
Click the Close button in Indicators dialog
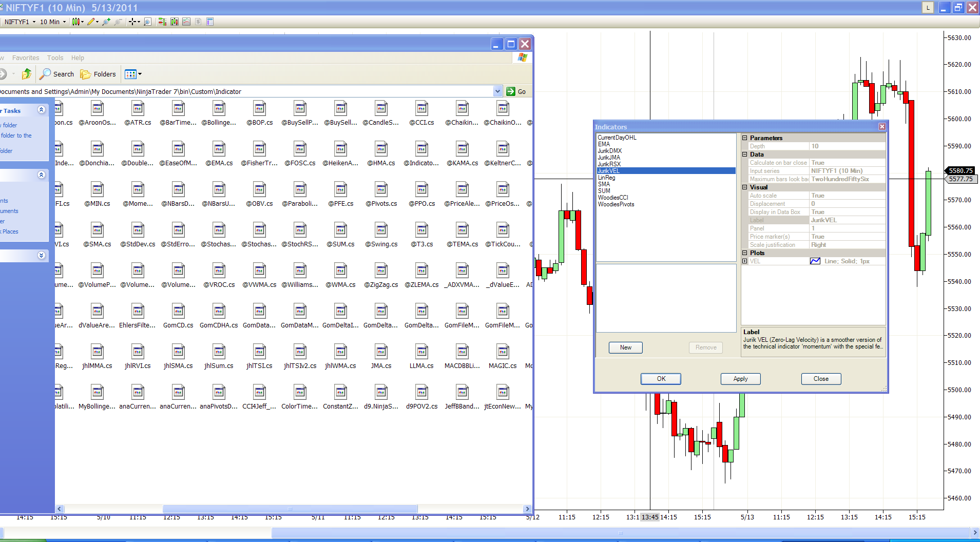pos(821,379)
